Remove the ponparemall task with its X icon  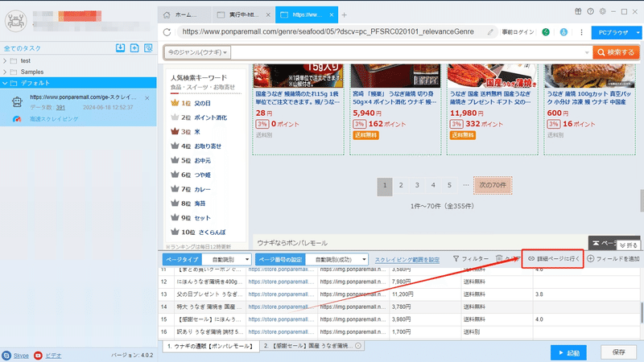click(147, 98)
